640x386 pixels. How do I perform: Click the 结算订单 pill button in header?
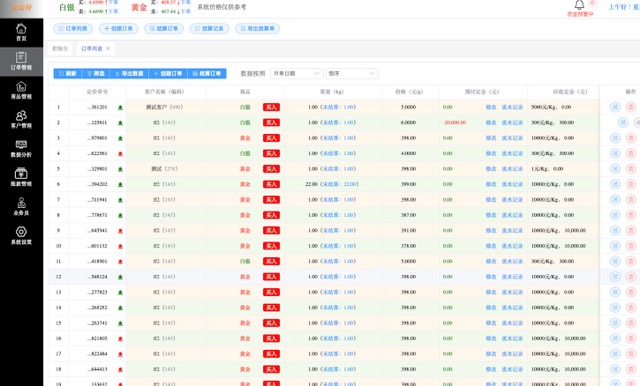point(164,29)
